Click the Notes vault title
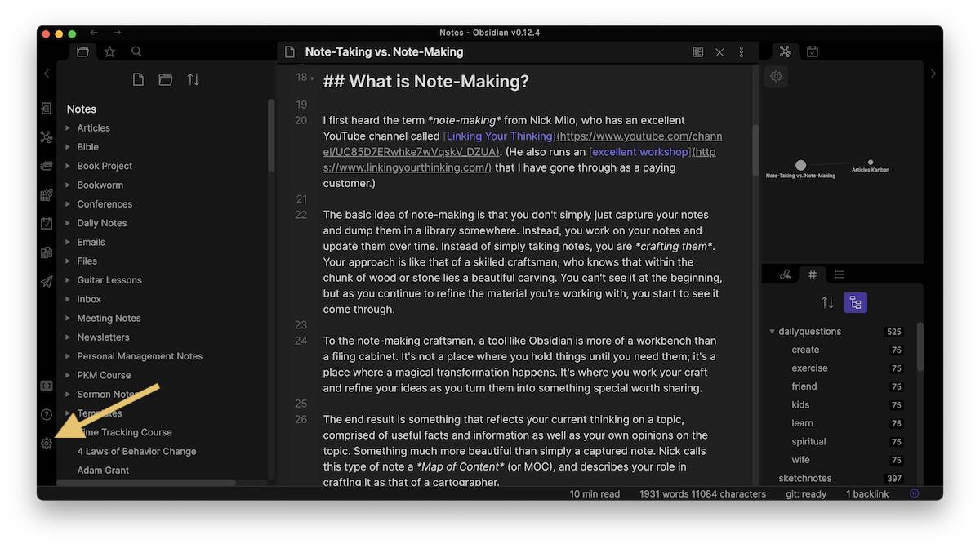The width and height of the screenshot is (980, 549). (82, 109)
